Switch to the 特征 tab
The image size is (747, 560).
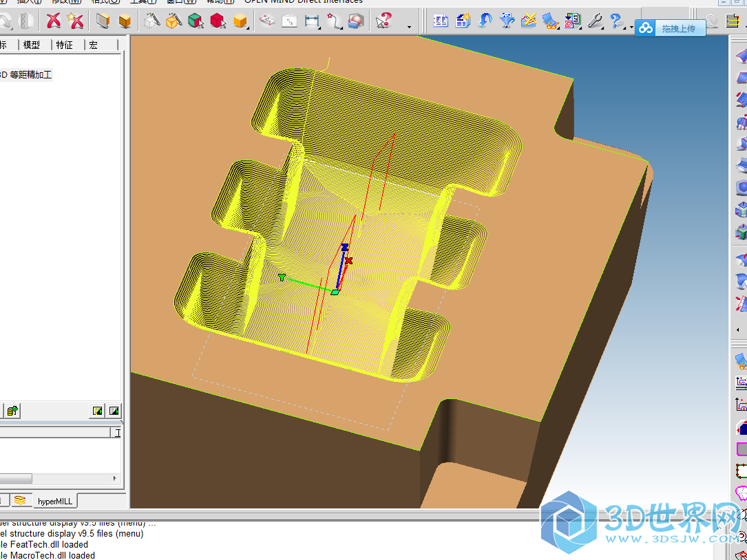pos(64,45)
